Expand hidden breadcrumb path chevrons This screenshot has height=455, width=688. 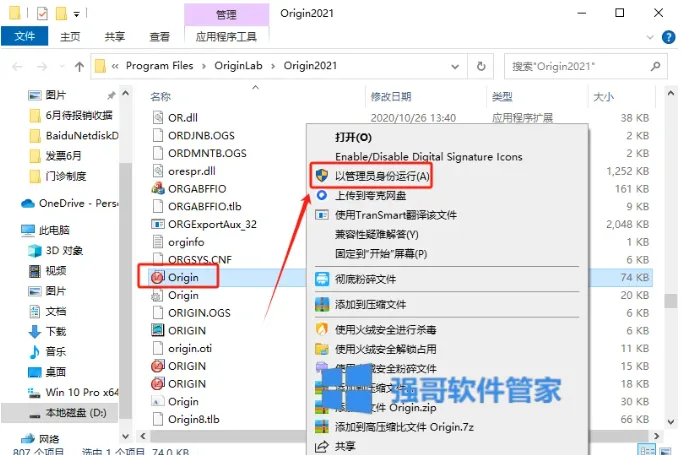(x=115, y=66)
